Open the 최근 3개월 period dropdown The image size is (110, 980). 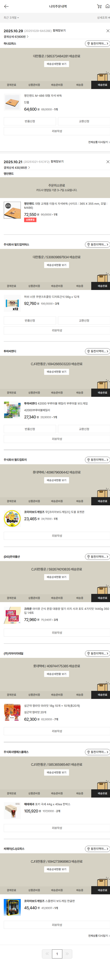pyautogui.click(x=11, y=18)
